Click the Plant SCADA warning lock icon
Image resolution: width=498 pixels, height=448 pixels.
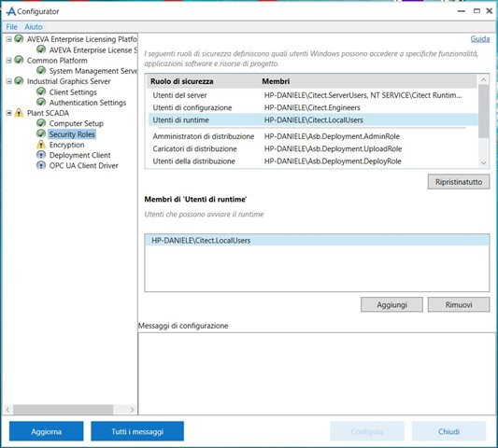click(19, 113)
